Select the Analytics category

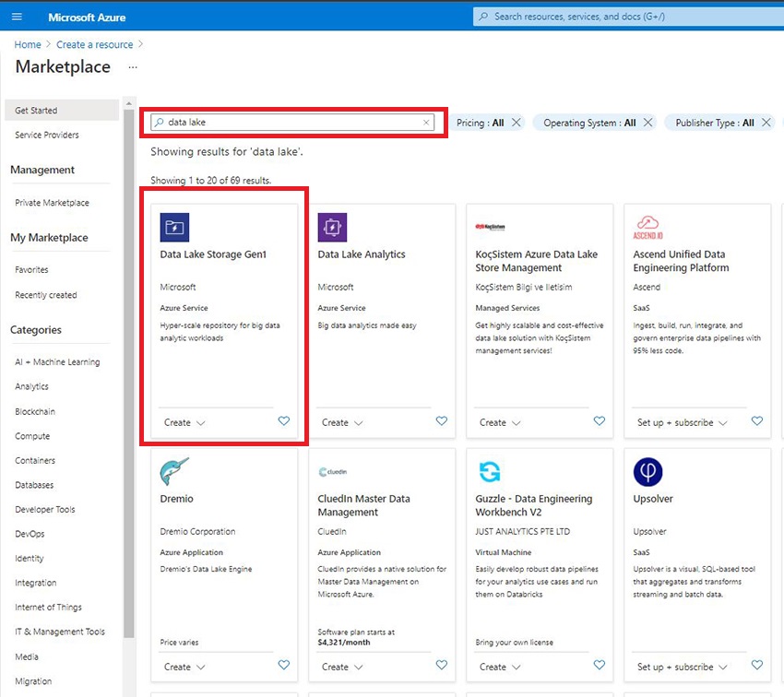[x=31, y=386]
